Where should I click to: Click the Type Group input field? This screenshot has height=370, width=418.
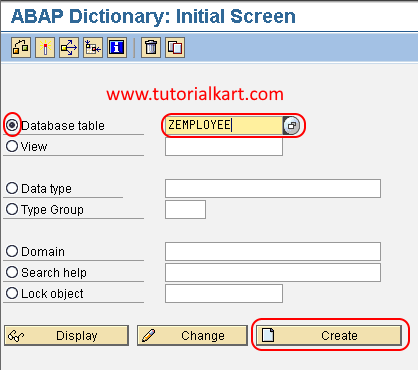(185, 210)
